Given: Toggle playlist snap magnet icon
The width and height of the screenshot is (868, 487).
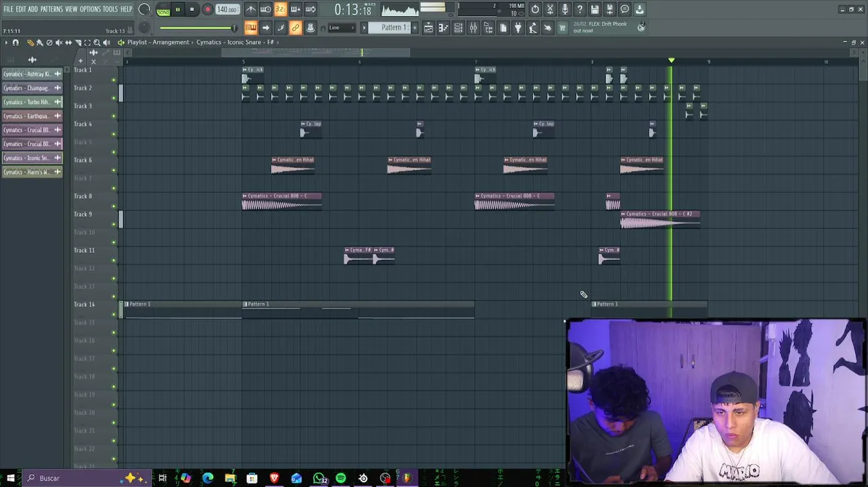Looking at the screenshot, I should 16,43.
